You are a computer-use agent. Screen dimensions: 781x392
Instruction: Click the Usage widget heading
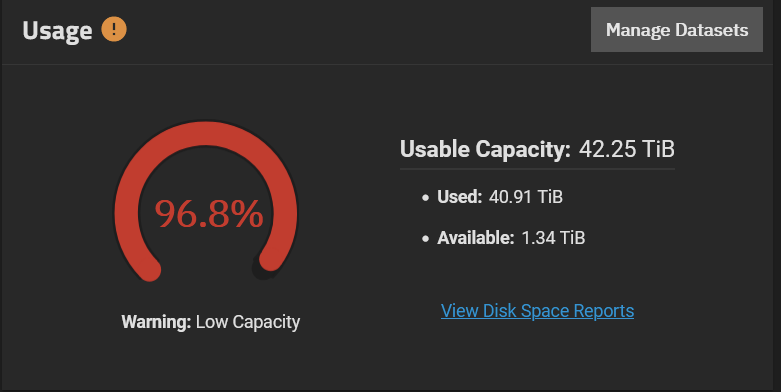click(x=57, y=31)
